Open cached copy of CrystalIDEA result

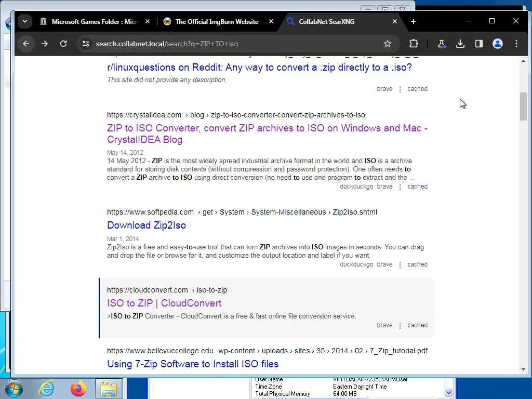click(x=417, y=187)
